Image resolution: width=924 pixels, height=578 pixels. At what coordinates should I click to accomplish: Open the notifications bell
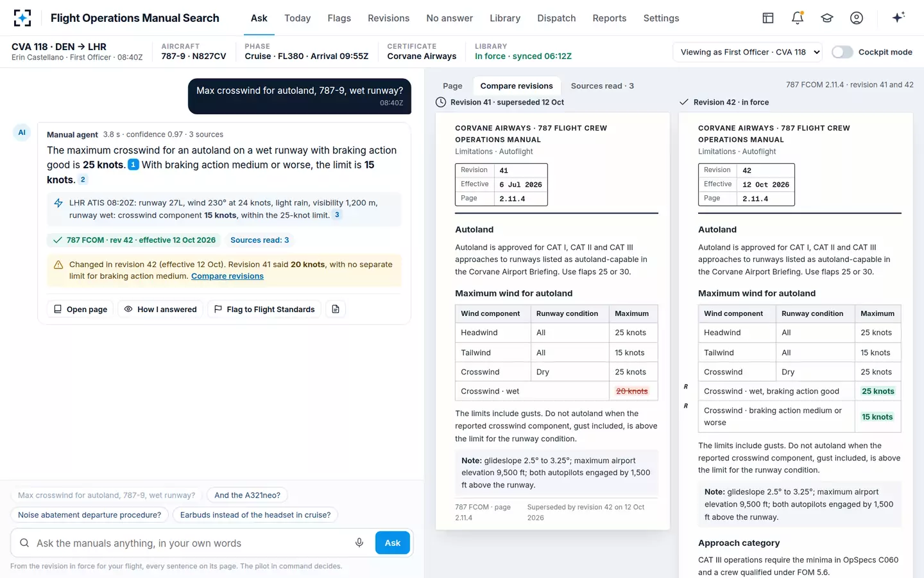(x=798, y=18)
